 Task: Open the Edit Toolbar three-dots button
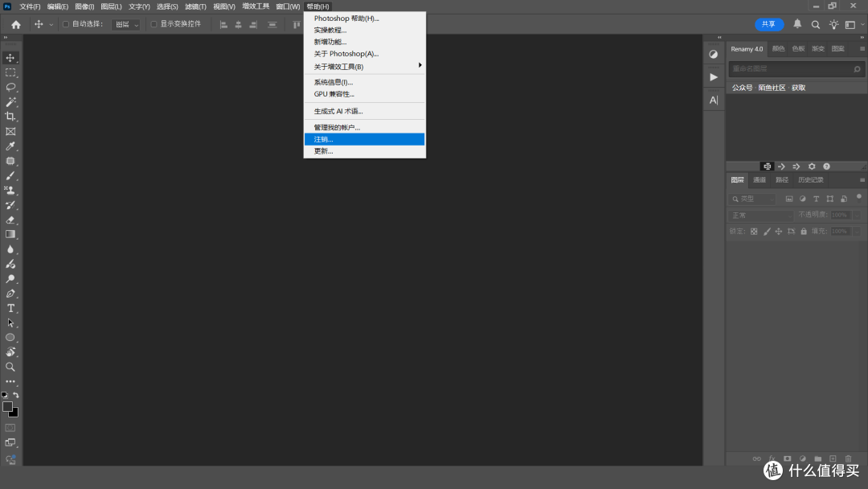pyautogui.click(x=10, y=381)
